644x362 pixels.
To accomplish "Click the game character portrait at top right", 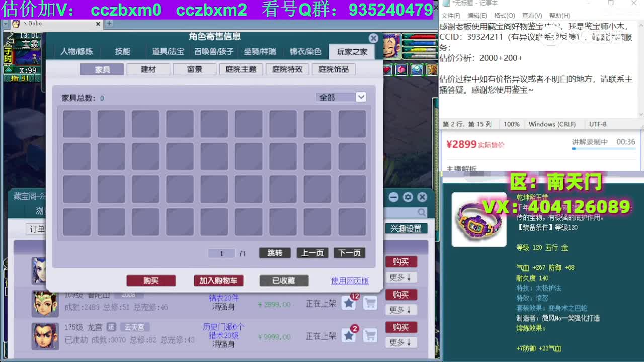I will [392, 46].
